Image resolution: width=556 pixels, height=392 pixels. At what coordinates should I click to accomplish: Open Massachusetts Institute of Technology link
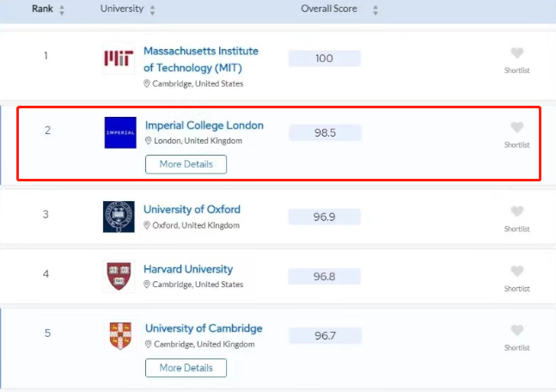tap(201, 59)
